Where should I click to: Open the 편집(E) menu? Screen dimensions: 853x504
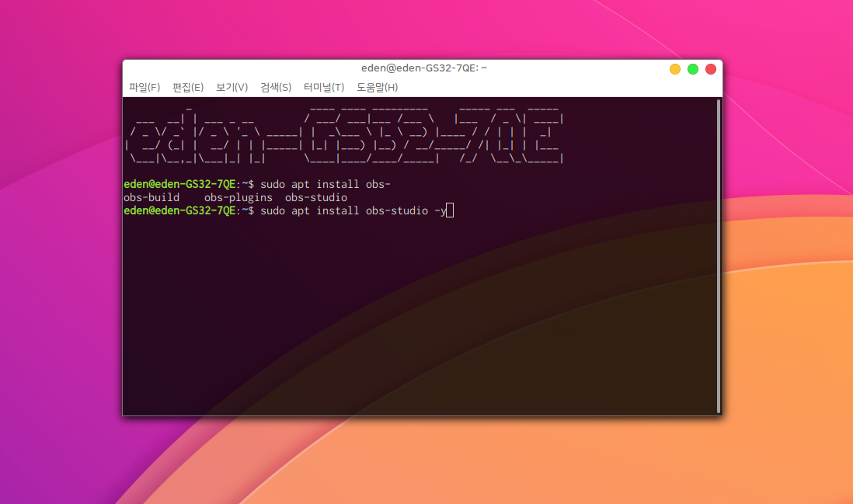[x=188, y=87]
